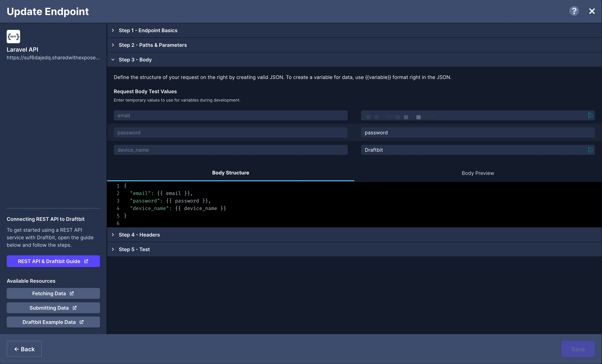Click code line with "email": {{ email }}

(161, 193)
